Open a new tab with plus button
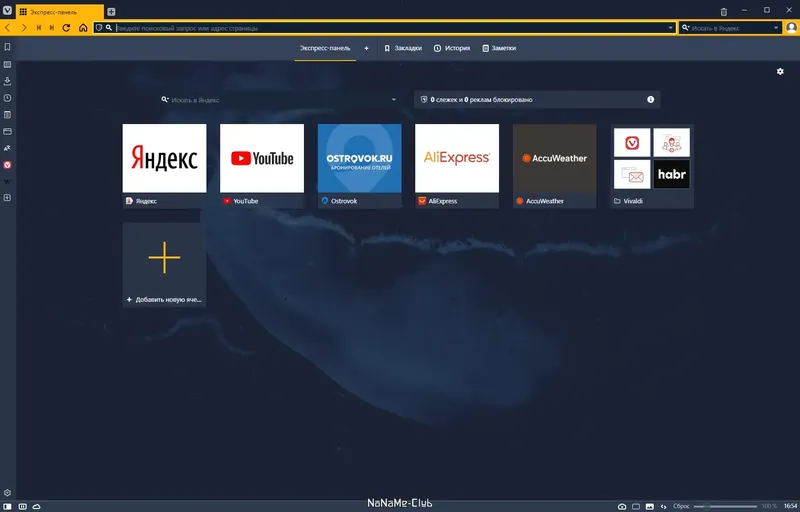Image resolution: width=800 pixels, height=512 pixels. coord(111,12)
